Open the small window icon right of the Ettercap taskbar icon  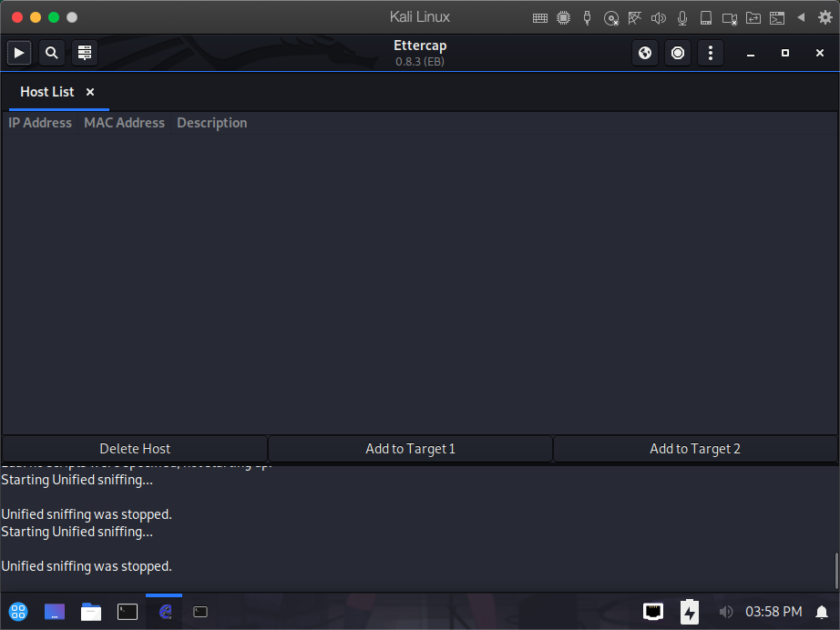coord(200,611)
